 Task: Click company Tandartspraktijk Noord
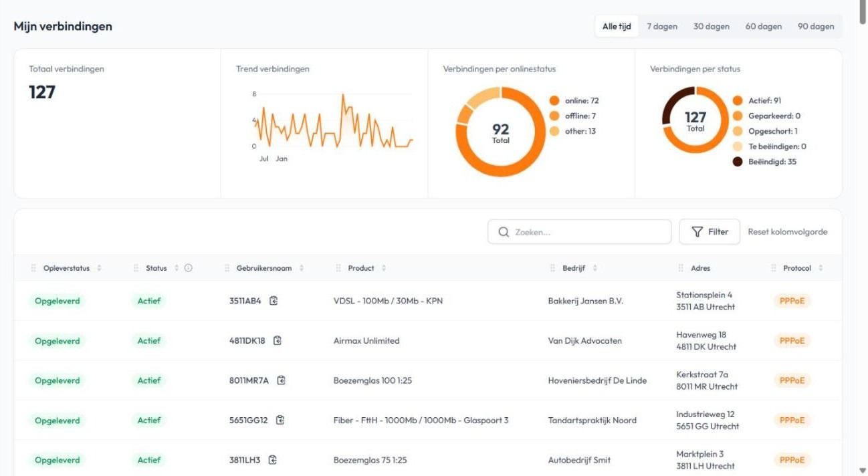tap(592, 421)
